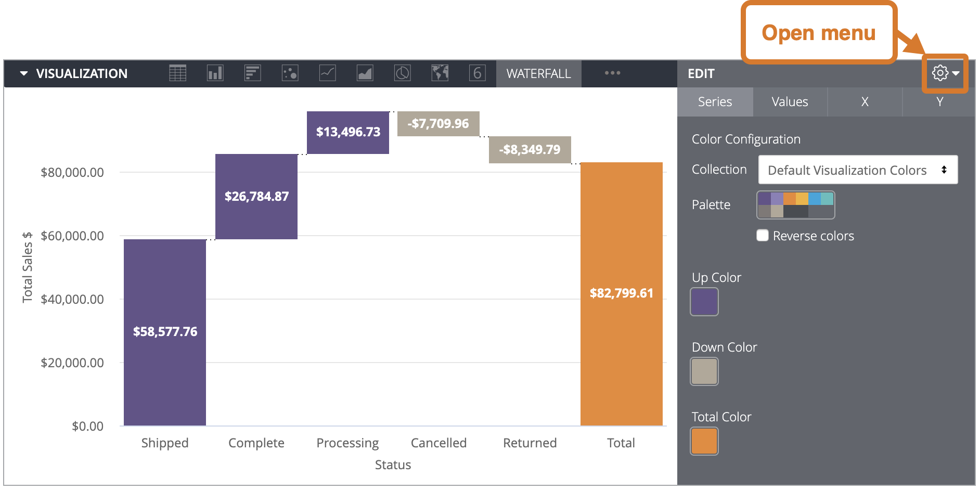The width and height of the screenshot is (980, 490).
Task: Select Scatterplot visualization icon
Action: pos(290,73)
